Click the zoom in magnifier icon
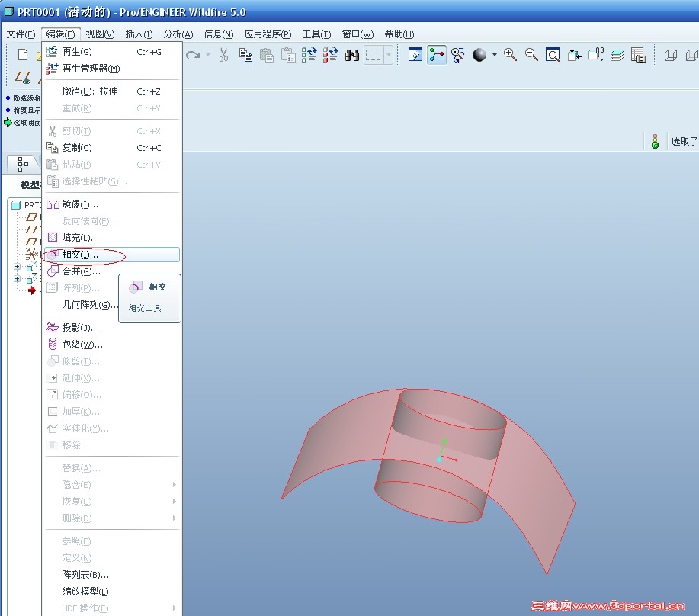Image resolution: width=699 pixels, height=616 pixels. (x=510, y=55)
